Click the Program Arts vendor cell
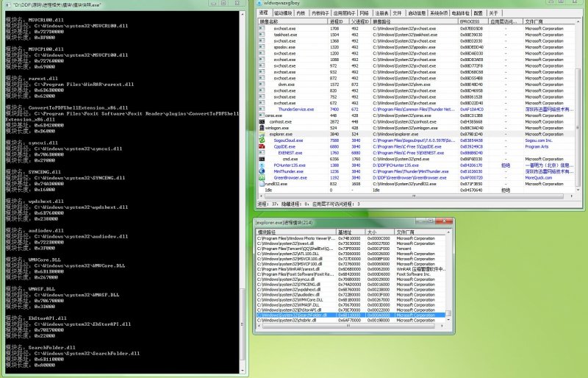The height and width of the screenshot is (378, 588). 537,146
